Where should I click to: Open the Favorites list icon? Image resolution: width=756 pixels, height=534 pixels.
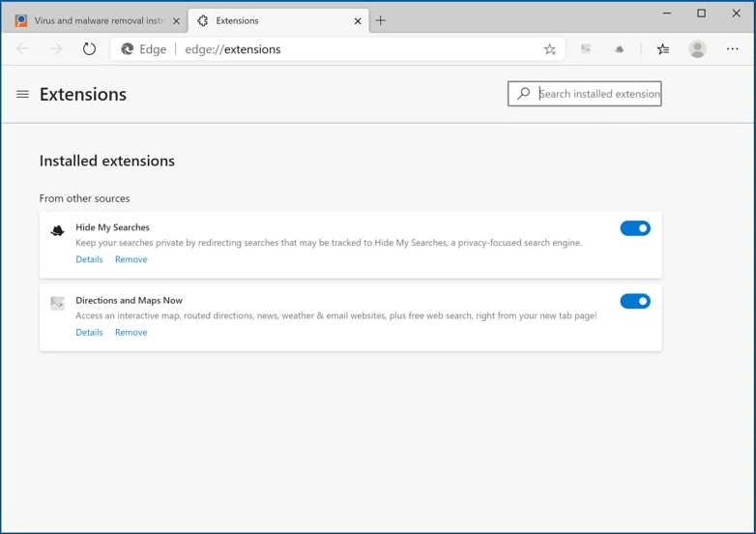[x=662, y=49]
